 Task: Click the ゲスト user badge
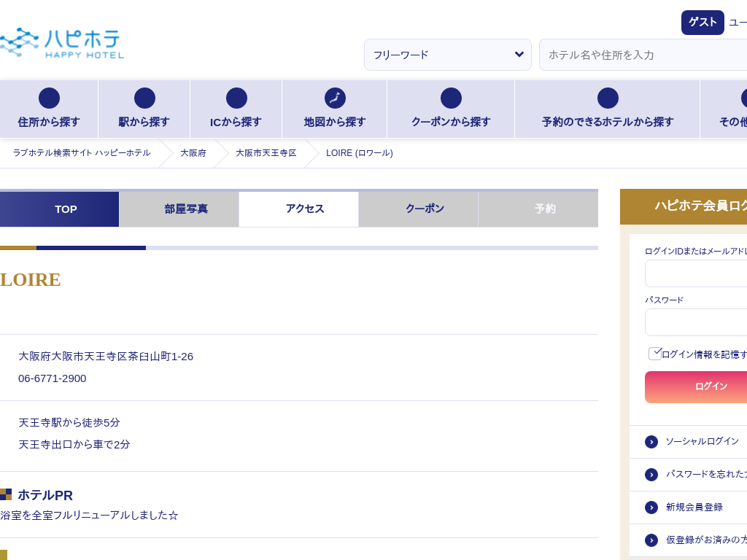pos(703,23)
